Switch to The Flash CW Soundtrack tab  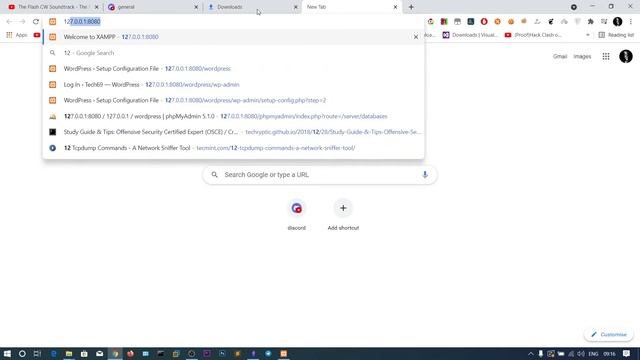[x=53, y=7]
